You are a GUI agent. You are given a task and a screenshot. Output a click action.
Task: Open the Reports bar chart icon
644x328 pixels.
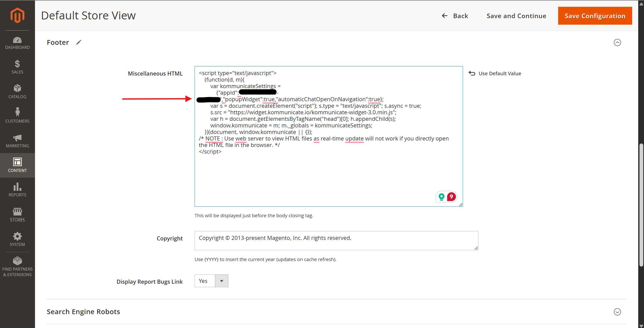click(17, 187)
